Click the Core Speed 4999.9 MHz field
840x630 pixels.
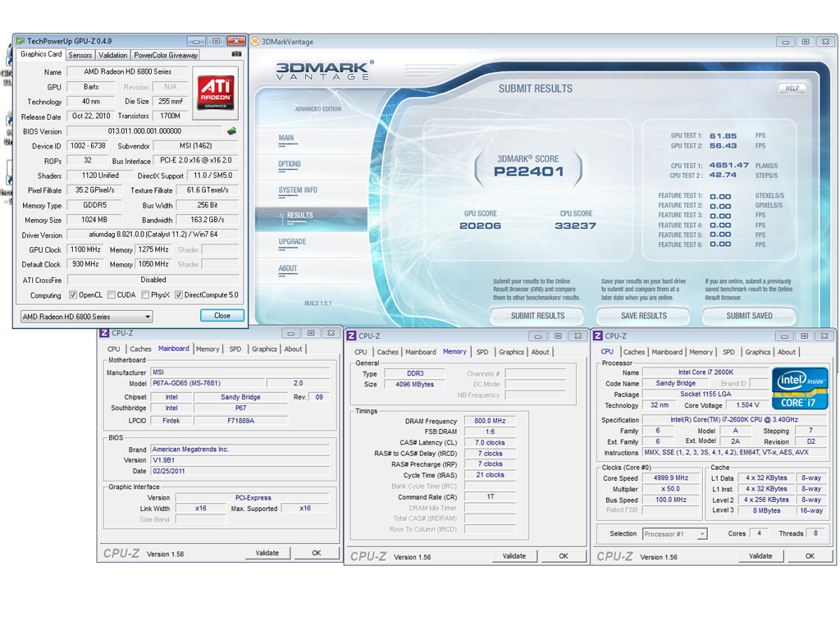point(671,478)
